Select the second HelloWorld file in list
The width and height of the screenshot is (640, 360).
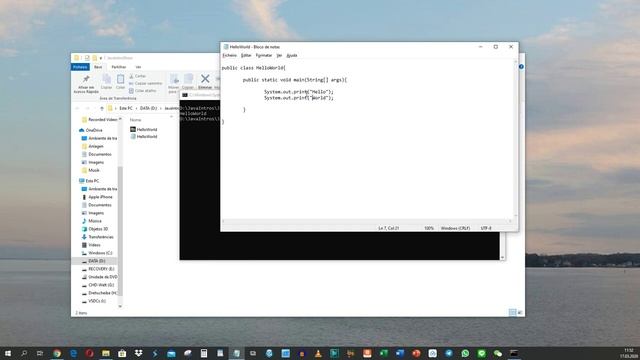pyautogui.click(x=144, y=136)
